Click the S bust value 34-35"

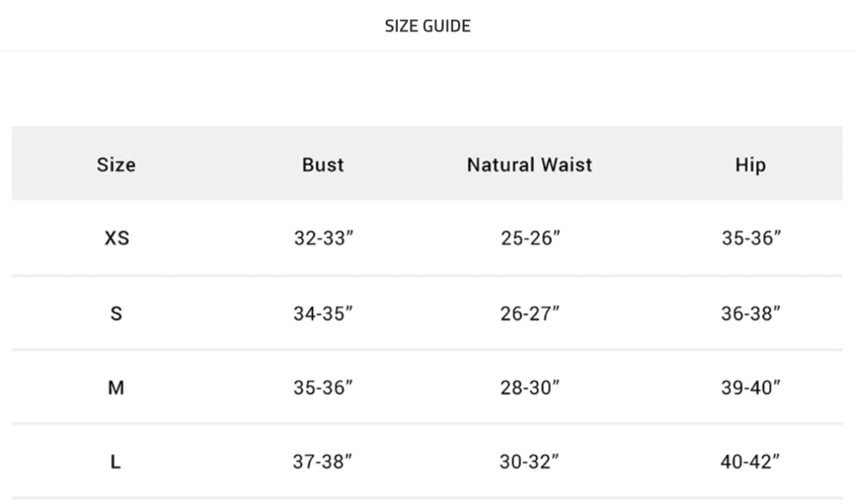(323, 313)
